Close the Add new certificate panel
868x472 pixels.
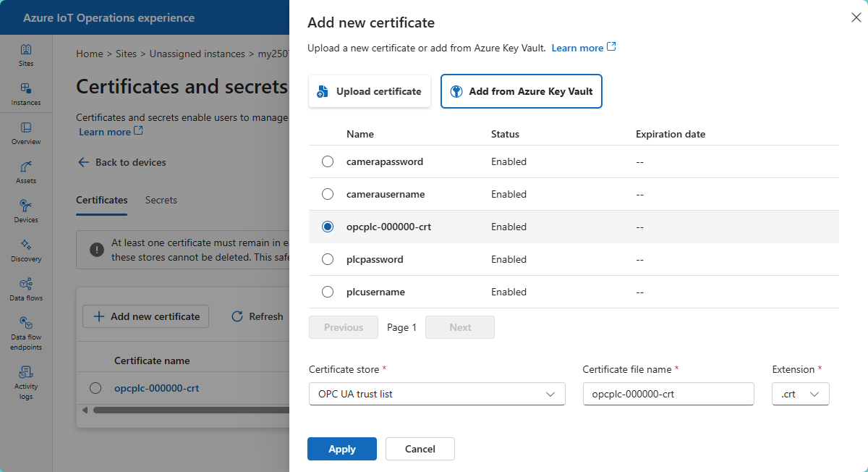856,18
